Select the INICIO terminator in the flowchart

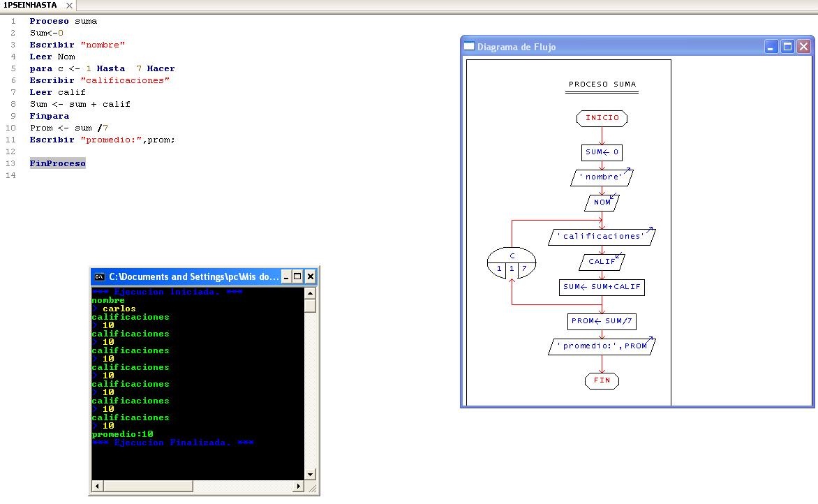point(602,118)
